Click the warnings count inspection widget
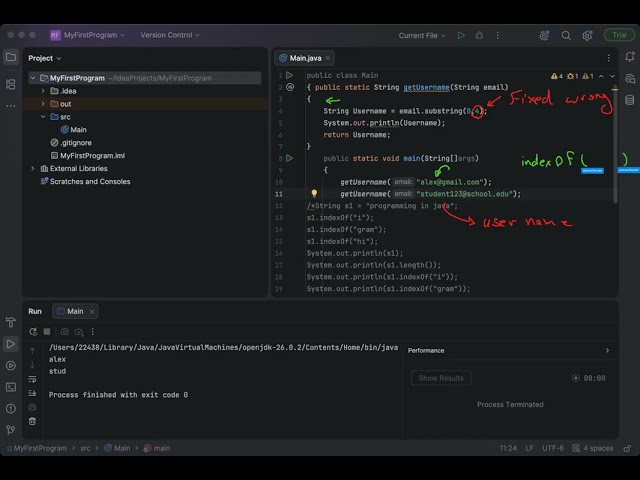640x480 pixels. tap(572, 76)
